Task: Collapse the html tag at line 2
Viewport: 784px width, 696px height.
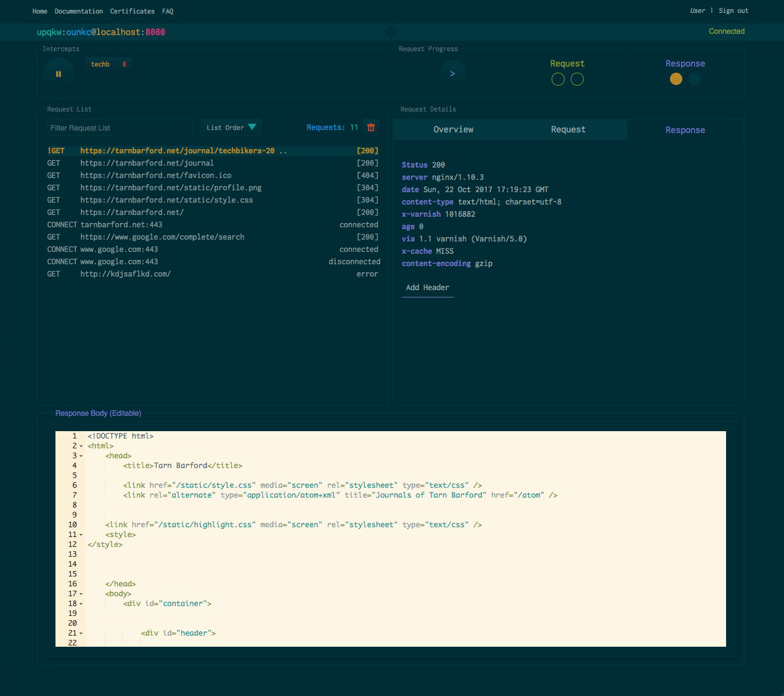Action: [x=81, y=446]
